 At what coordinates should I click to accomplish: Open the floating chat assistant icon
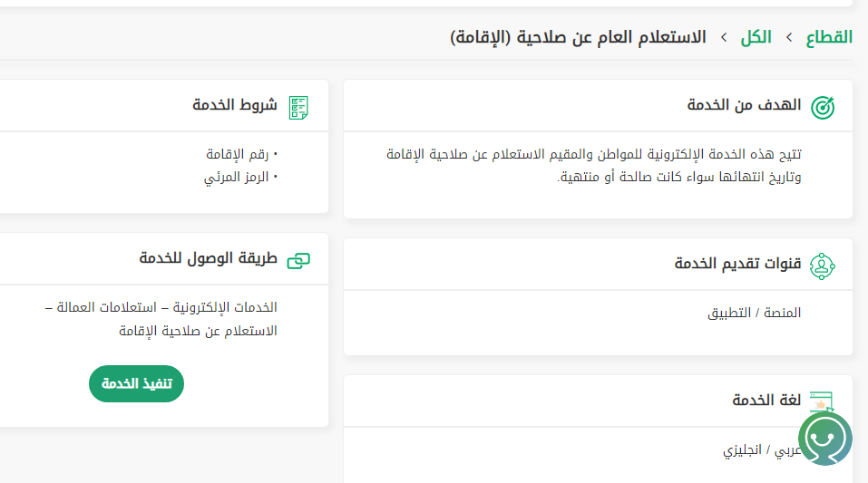pyautogui.click(x=824, y=439)
